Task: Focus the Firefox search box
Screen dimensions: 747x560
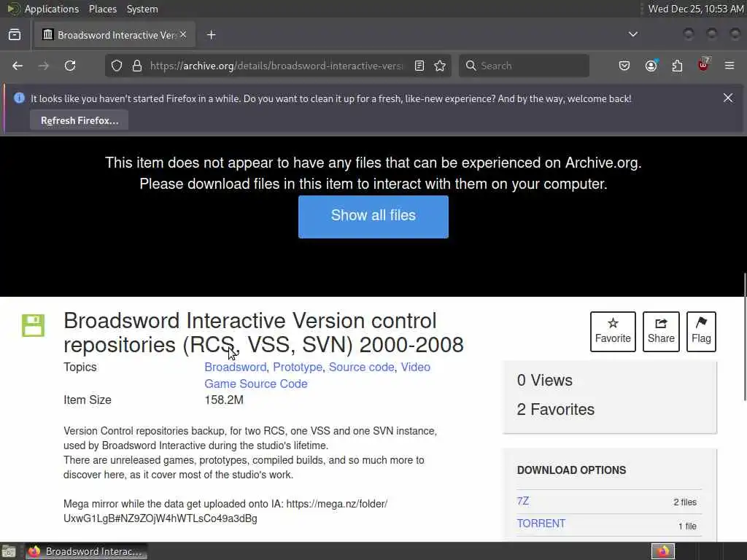Action: [x=524, y=66]
